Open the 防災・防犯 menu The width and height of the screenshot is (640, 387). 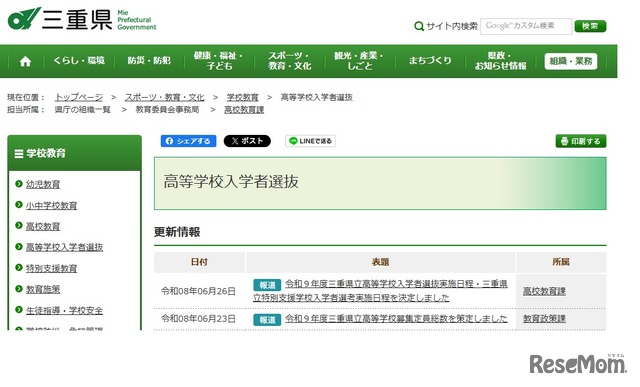(149, 61)
